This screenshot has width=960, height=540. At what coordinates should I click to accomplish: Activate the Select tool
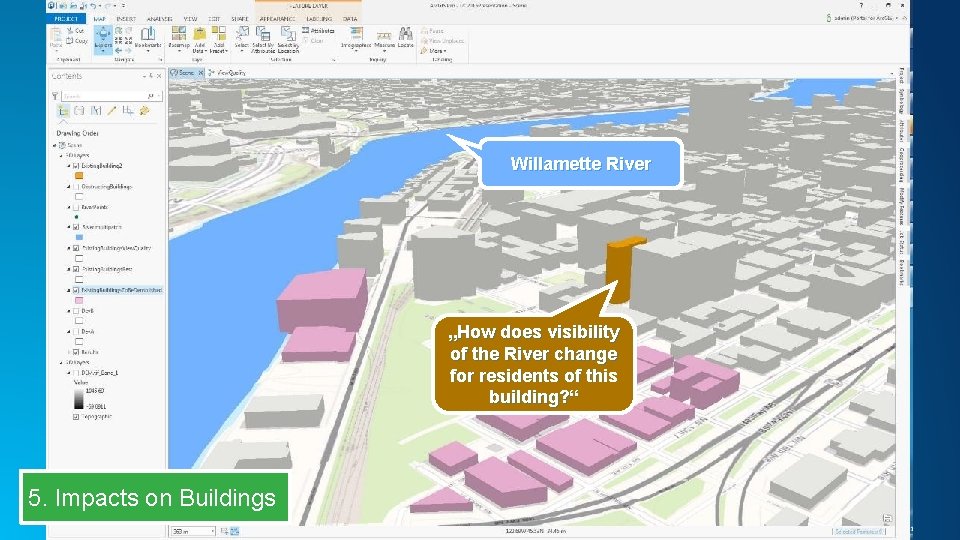pyautogui.click(x=242, y=37)
